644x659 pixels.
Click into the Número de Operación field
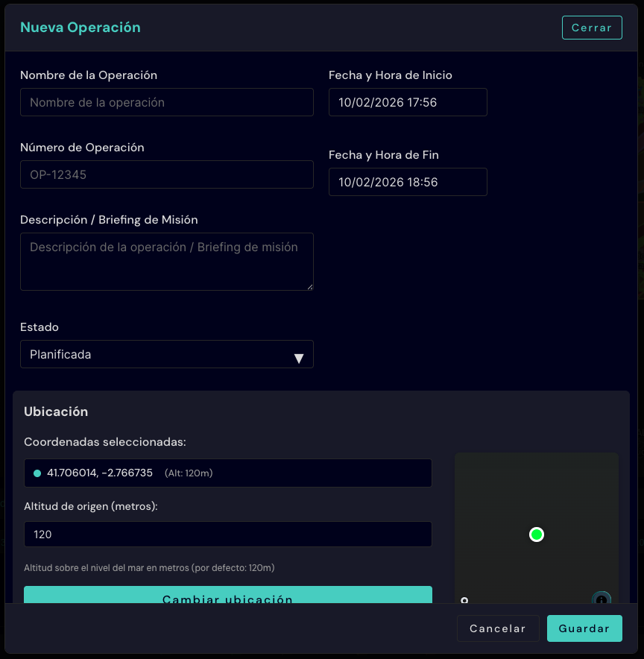click(x=166, y=174)
